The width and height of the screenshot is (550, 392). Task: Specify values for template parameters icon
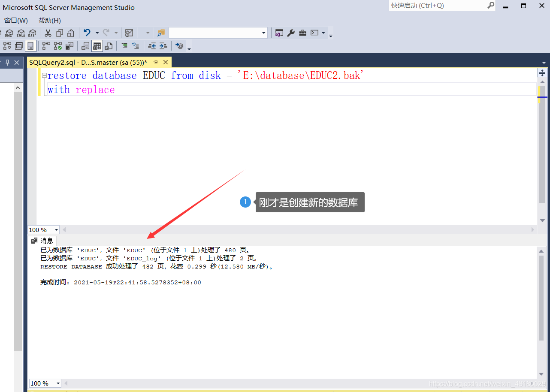pyautogui.click(x=179, y=45)
